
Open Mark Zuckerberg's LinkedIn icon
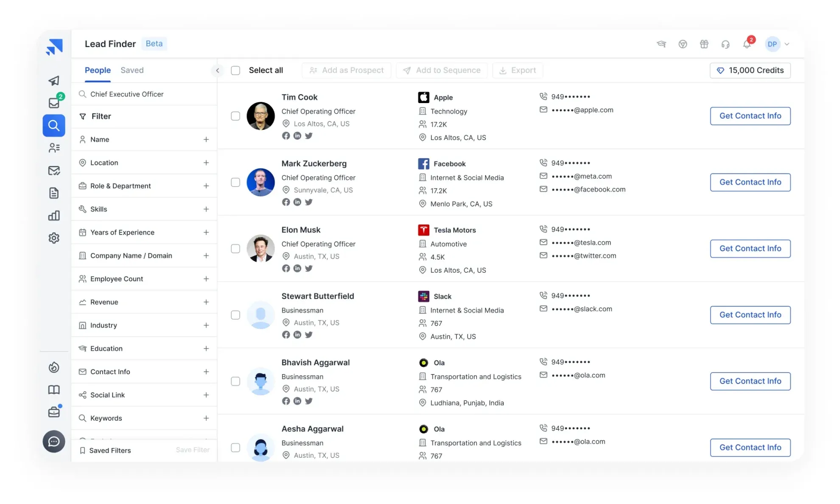pyautogui.click(x=297, y=202)
